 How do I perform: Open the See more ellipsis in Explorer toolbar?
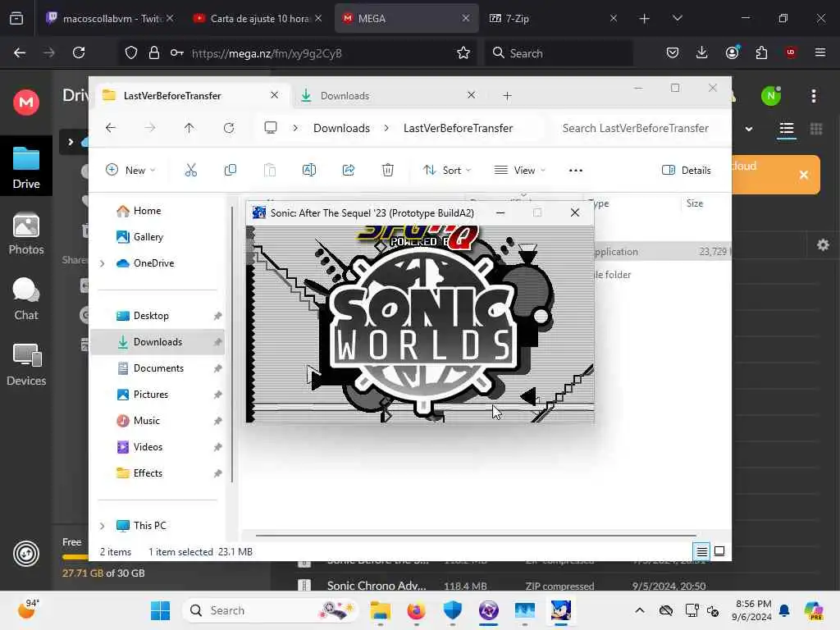575,171
